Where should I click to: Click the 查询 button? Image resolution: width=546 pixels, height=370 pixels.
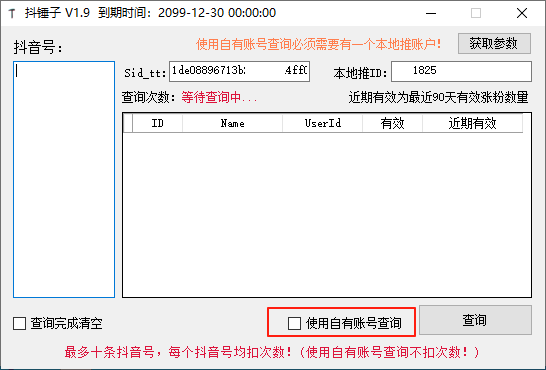(x=475, y=320)
